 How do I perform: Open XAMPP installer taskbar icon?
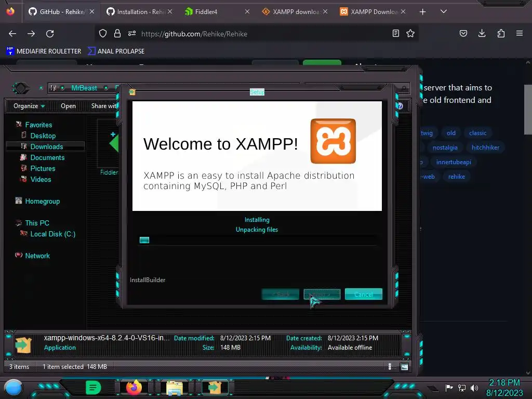[x=215, y=388]
